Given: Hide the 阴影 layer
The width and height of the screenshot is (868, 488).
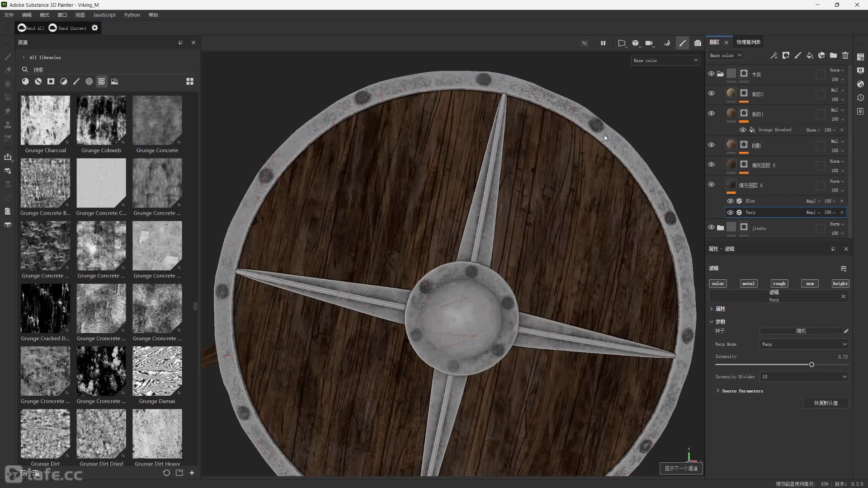Looking at the screenshot, I should point(711,145).
